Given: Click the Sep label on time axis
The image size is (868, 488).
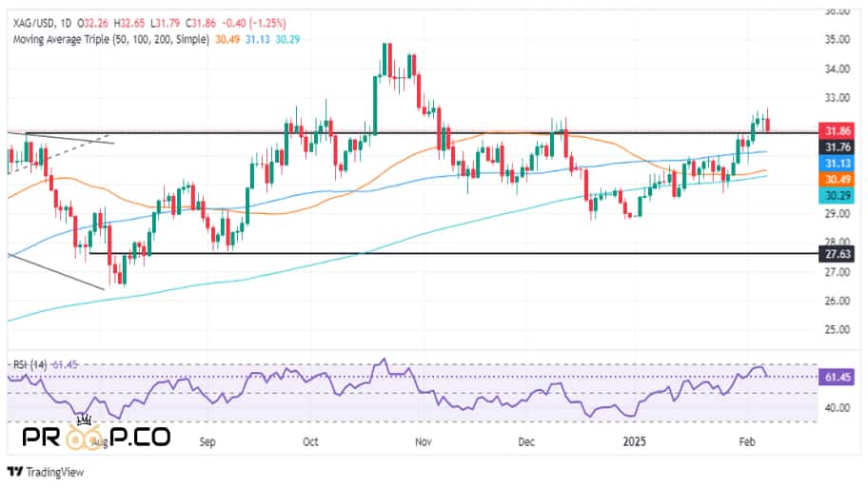Looking at the screenshot, I should (x=207, y=441).
